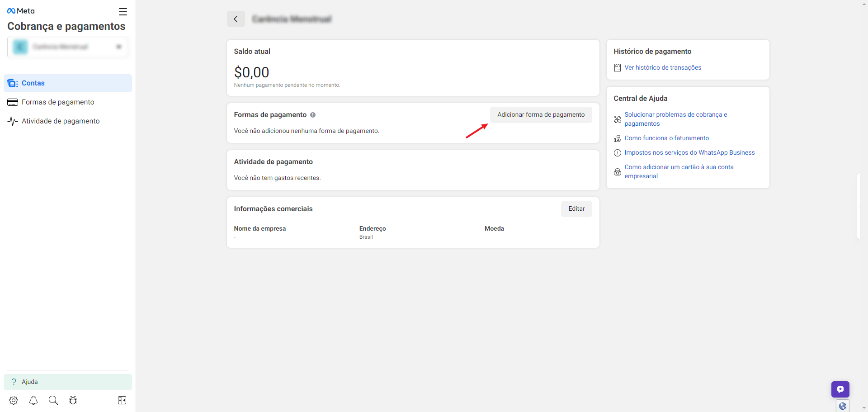Go back using the left chevron button
The width and height of the screenshot is (868, 412).
click(x=236, y=19)
